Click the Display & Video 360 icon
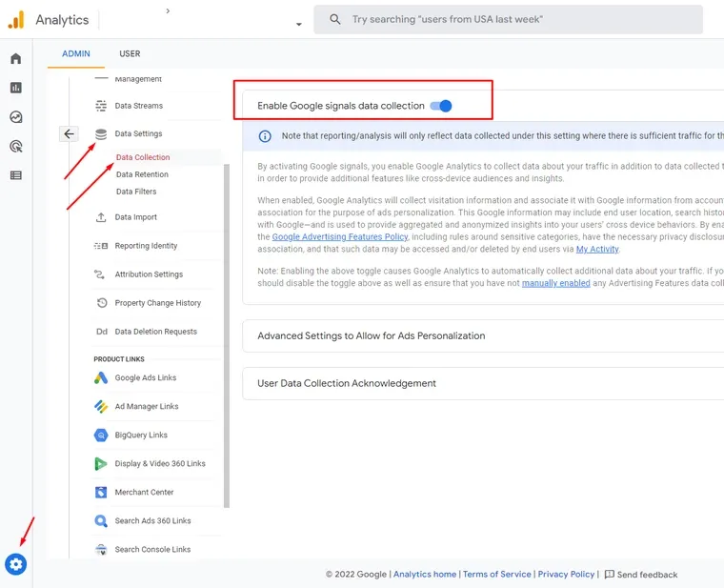Screen dimensions: 724x588 click(100, 464)
